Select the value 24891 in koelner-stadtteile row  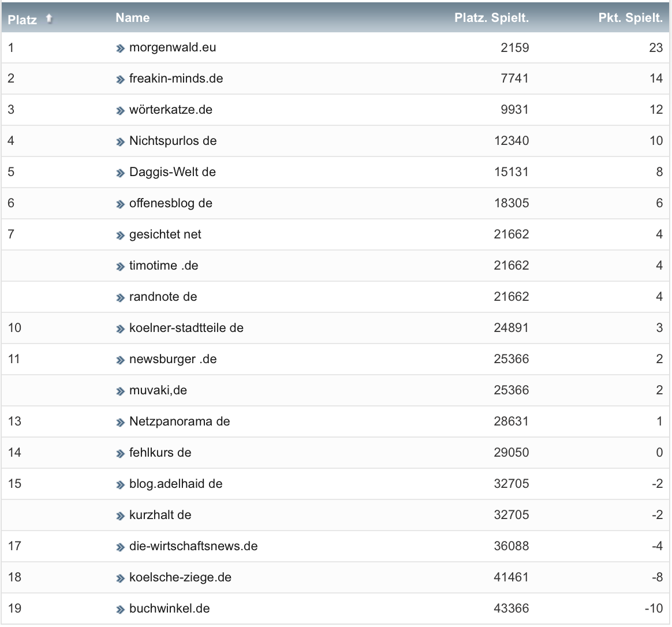[512, 328]
